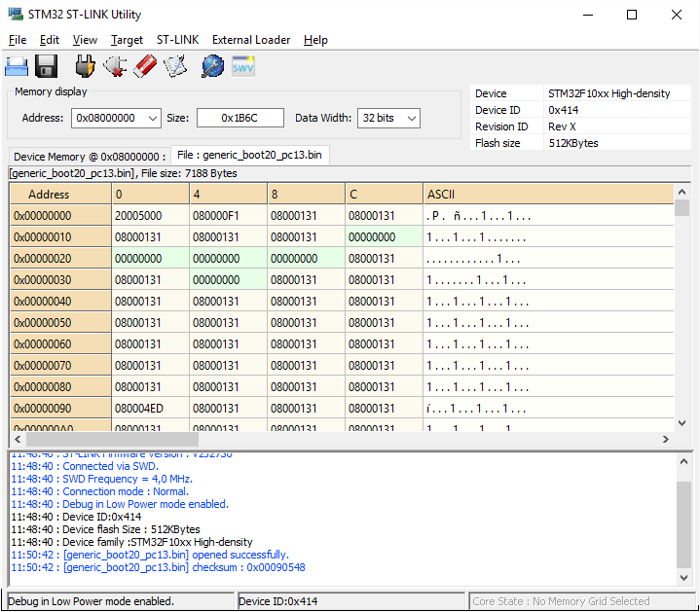Open the External Loader menu
Screen dimensions: 700x612
coord(251,40)
